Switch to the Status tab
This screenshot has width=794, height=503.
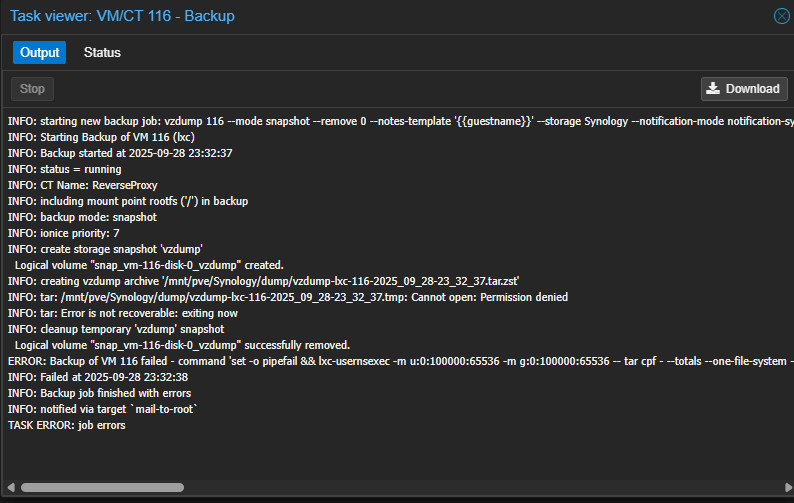[102, 52]
